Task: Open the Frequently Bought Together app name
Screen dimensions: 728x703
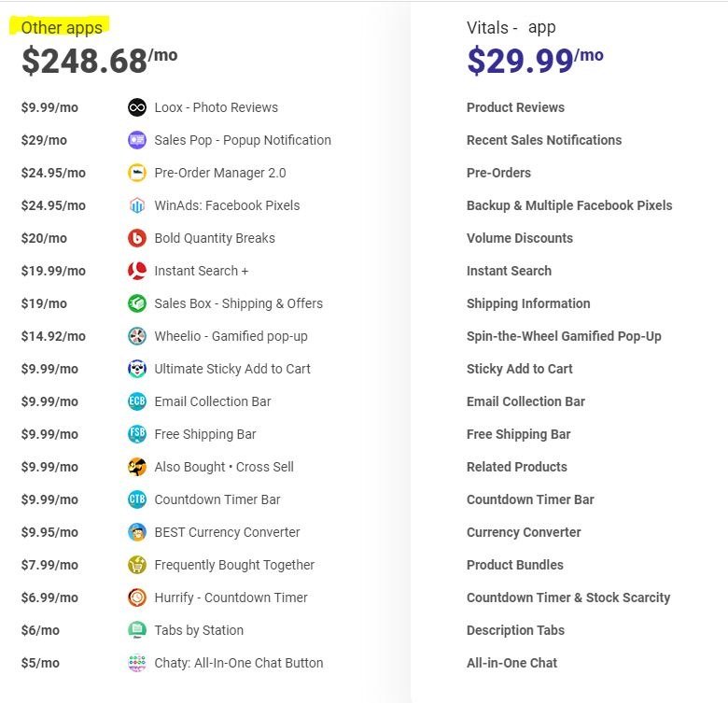Action: (234, 565)
